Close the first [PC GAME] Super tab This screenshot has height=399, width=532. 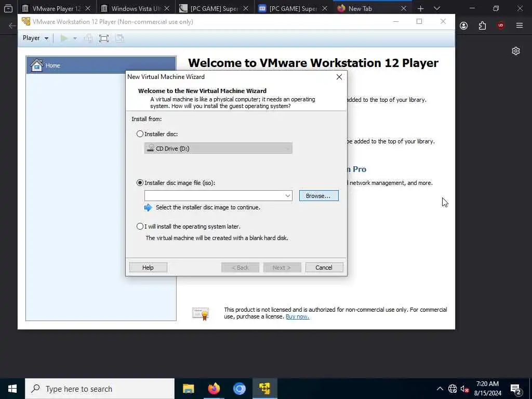(x=246, y=8)
